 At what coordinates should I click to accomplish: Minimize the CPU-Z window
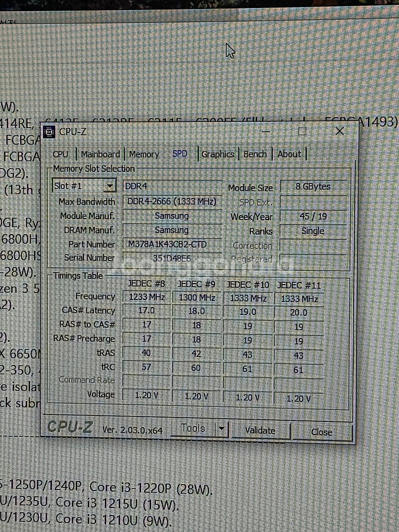tap(265, 131)
